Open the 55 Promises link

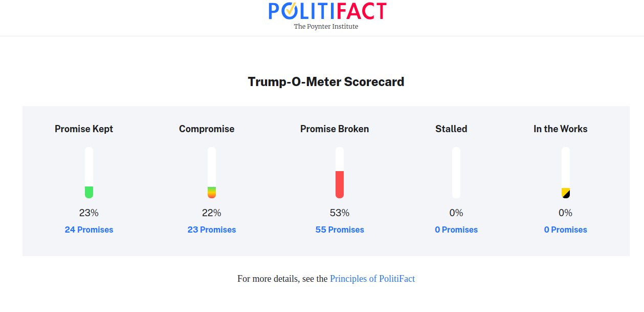pyautogui.click(x=340, y=230)
